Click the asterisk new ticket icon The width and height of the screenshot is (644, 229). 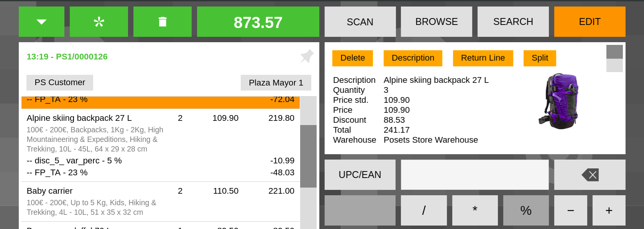(x=99, y=22)
